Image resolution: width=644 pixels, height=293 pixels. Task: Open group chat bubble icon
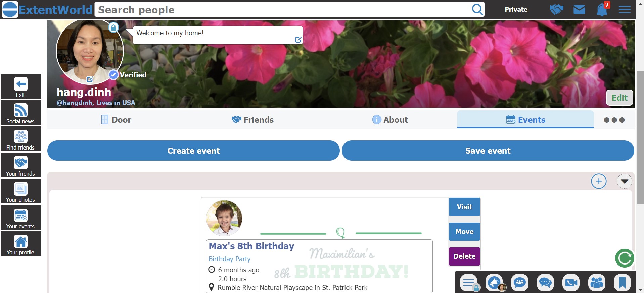tap(520, 282)
